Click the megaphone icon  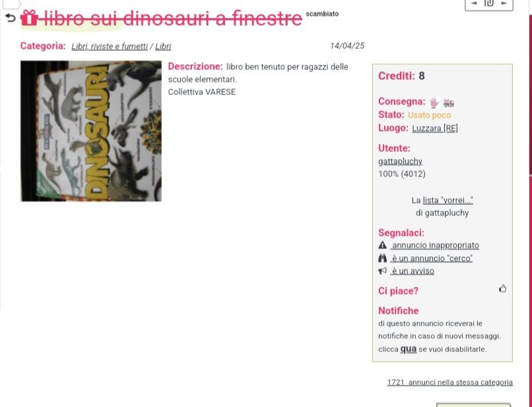tap(382, 271)
